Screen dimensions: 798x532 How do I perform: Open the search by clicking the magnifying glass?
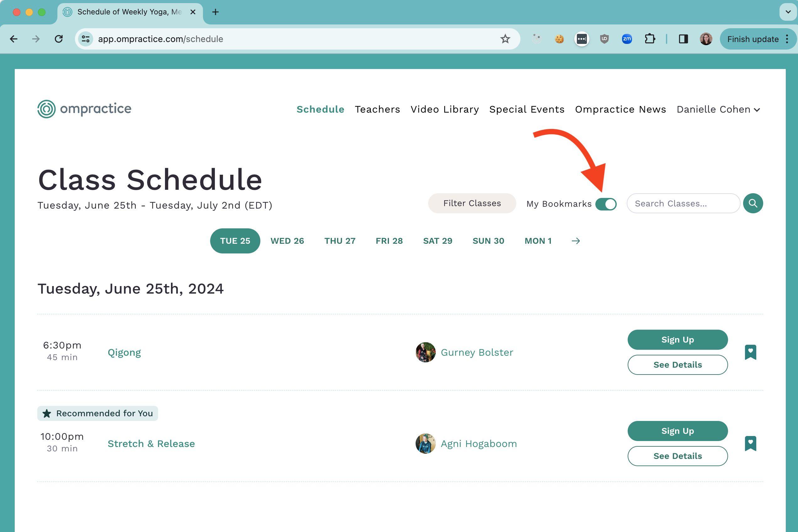(x=753, y=203)
